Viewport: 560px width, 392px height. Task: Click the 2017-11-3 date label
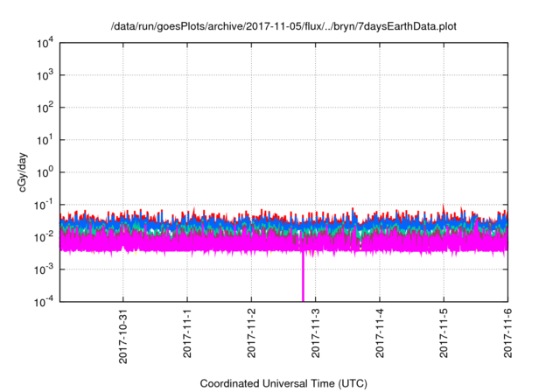pyautogui.click(x=315, y=332)
